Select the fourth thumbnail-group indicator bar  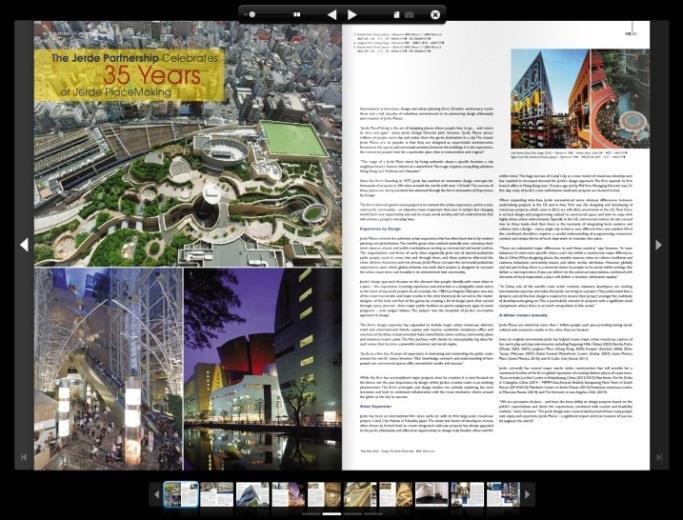tap(373, 514)
